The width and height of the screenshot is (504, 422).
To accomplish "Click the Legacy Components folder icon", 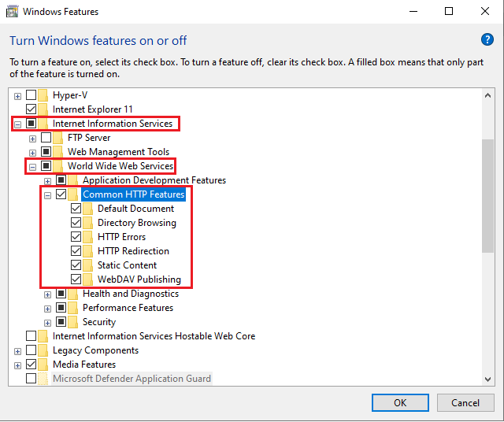I will (43, 350).
